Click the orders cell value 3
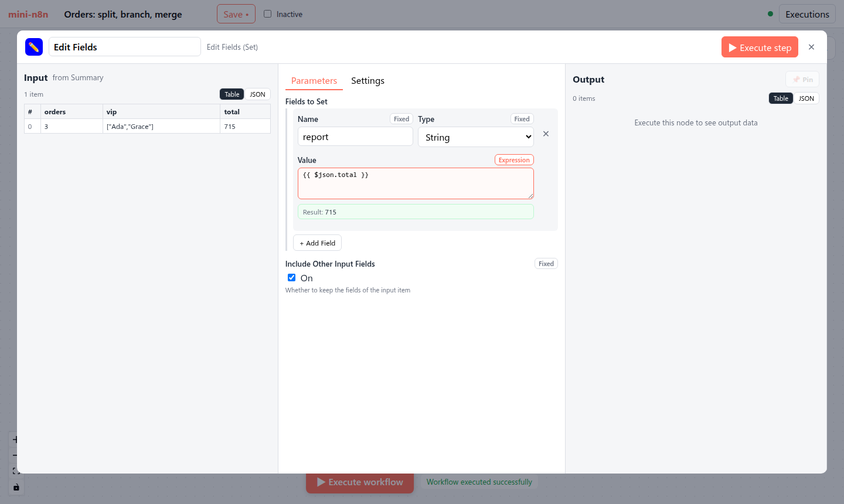The image size is (844, 504). pos(72,127)
